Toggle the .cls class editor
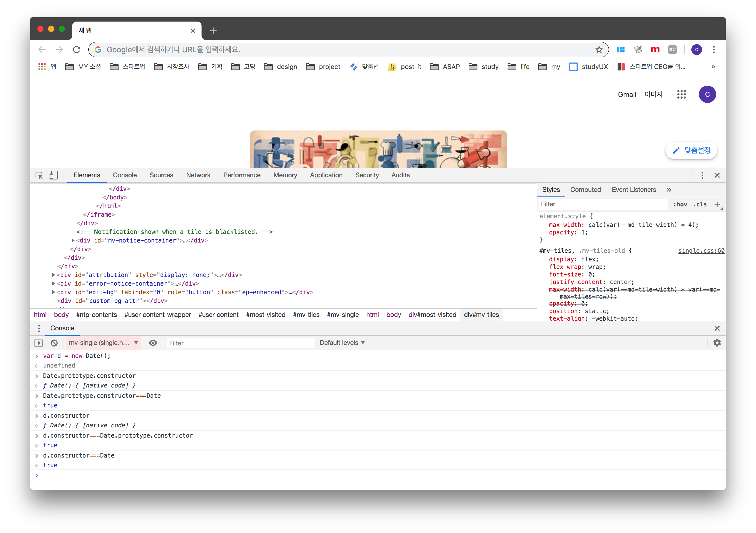756x533 pixels. (x=700, y=204)
